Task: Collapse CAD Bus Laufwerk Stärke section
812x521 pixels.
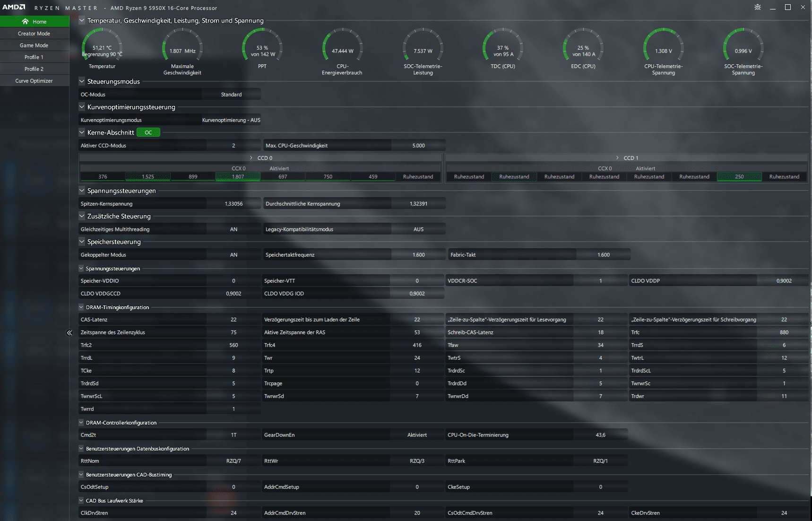Action: (x=81, y=501)
